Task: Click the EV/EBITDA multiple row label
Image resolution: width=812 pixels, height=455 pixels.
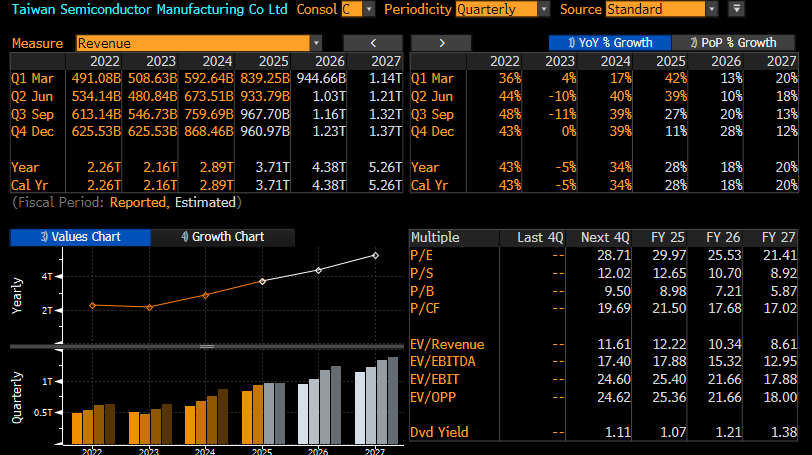Action: click(x=440, y=358)
